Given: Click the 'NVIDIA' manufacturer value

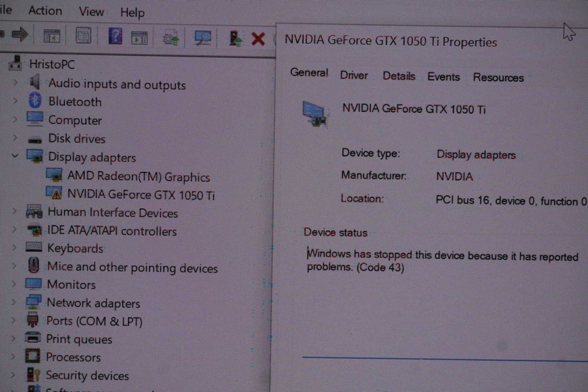Looking at the screenshot, I should point(454,176).
